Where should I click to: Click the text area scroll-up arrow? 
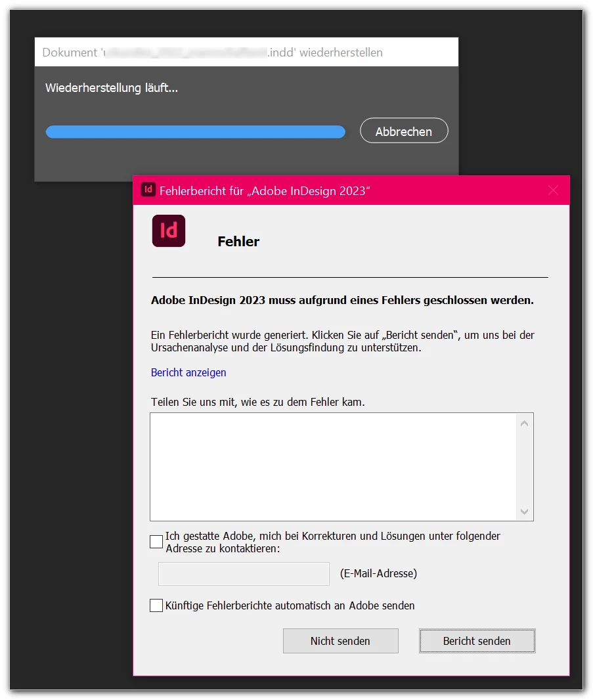(525, 423)
